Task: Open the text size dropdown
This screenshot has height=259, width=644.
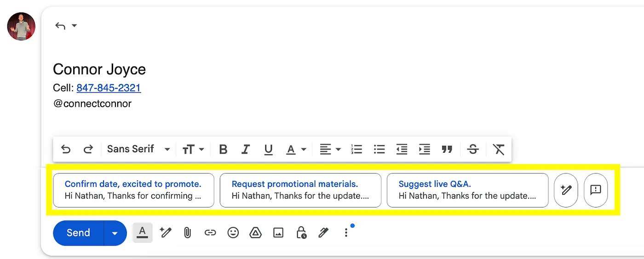Action: [x=193, y=149]
